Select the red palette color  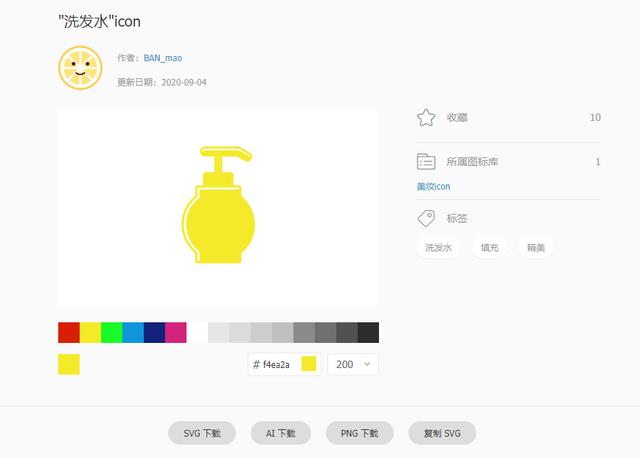(x=69, y=332)
